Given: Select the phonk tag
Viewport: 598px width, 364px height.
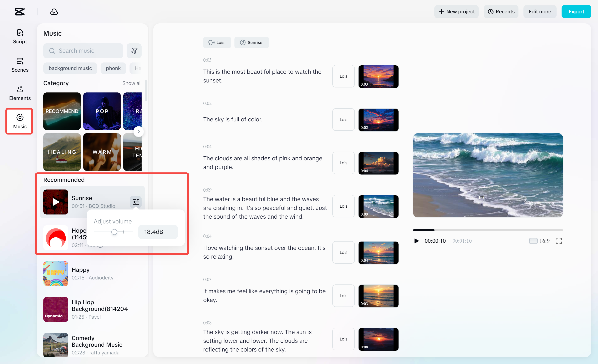Looking at the screenshot, I should click(113, 68).
